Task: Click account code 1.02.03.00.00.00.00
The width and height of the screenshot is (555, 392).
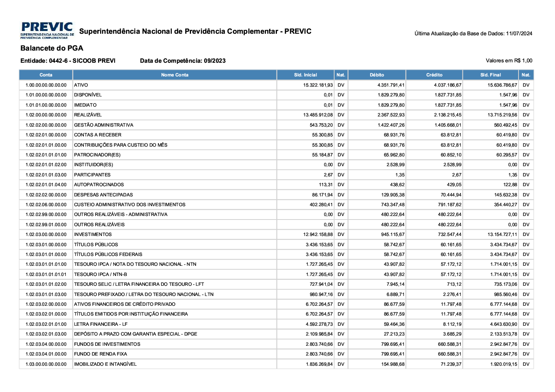Action: (x=46, y=234)
